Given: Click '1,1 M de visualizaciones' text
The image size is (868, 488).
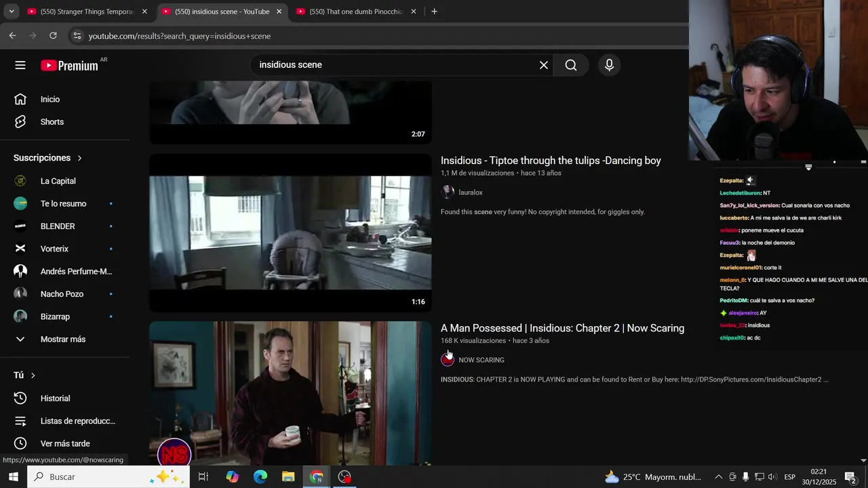Looking at the screenshot, I should 477,174.
